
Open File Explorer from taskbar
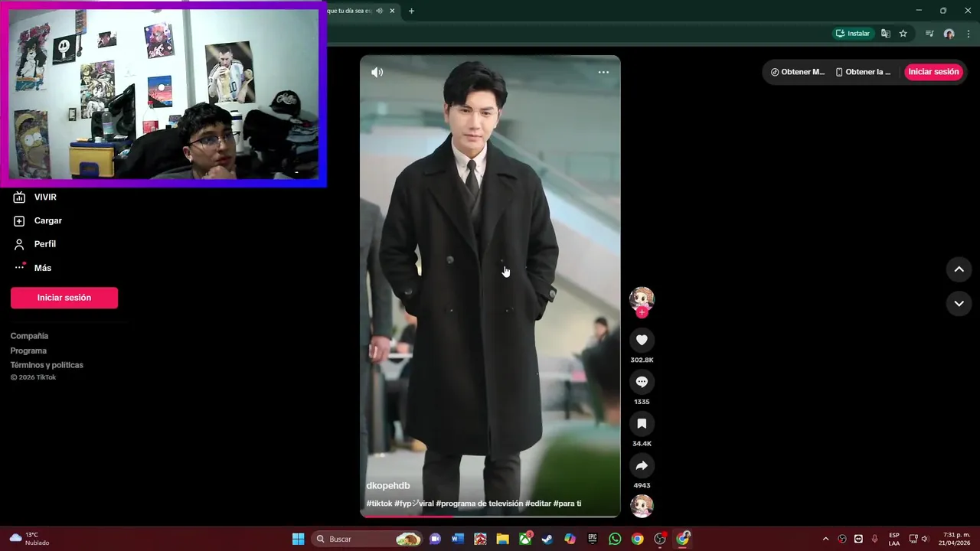(502, 539)
